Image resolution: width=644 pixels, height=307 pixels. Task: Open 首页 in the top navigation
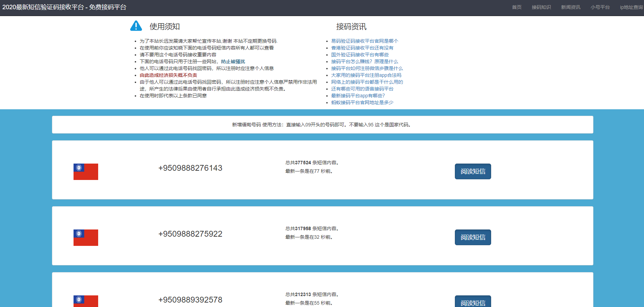click(517, 7)
